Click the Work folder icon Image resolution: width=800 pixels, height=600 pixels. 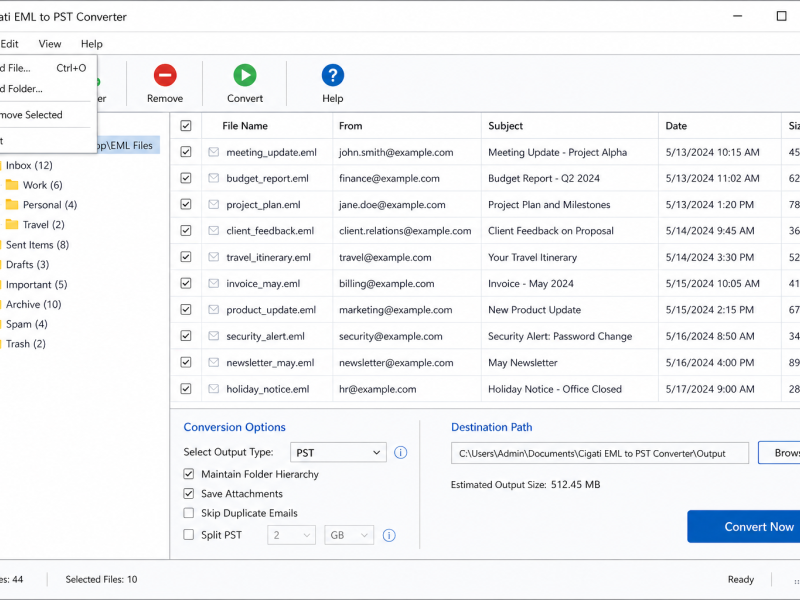[12, 185]
